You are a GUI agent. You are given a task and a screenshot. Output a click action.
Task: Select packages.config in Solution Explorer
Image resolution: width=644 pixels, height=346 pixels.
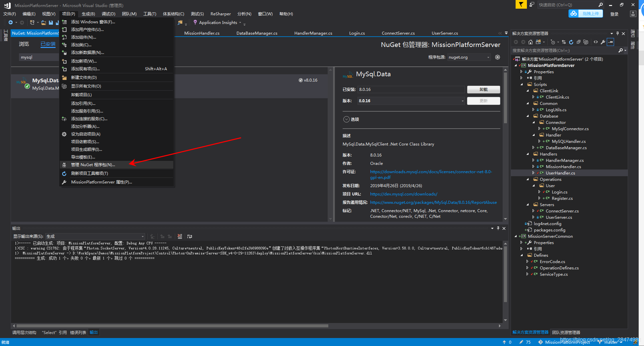click(549, 230)
